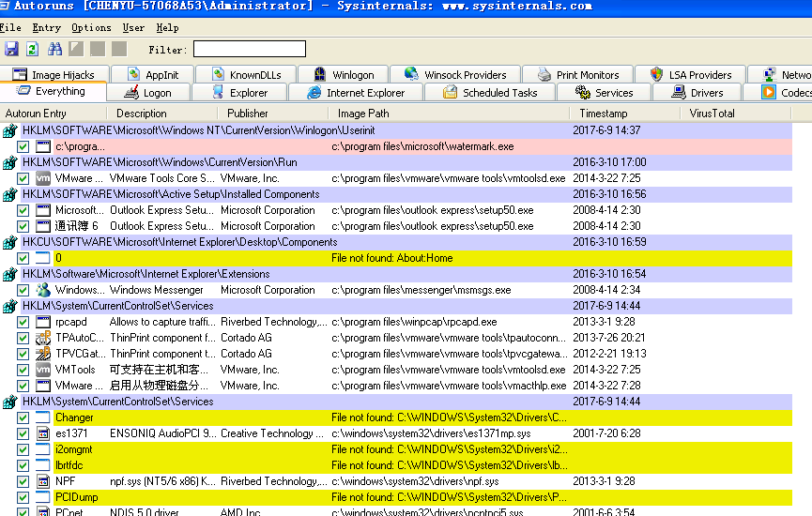The width and height of the screenshot is (812, 516).
Task: Uncheck the Changer driver entry
Action: (23, 417)
